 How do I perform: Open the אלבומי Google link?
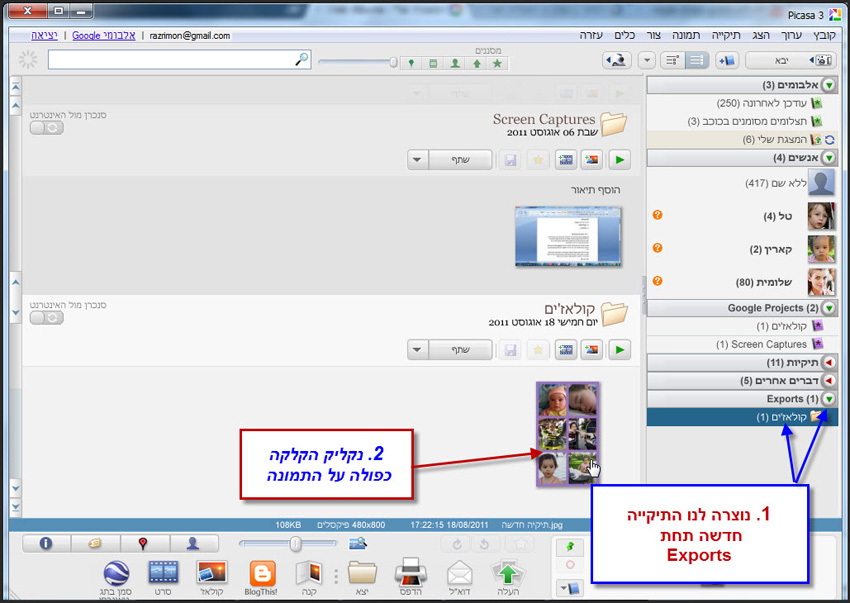(x=104, y=35)
